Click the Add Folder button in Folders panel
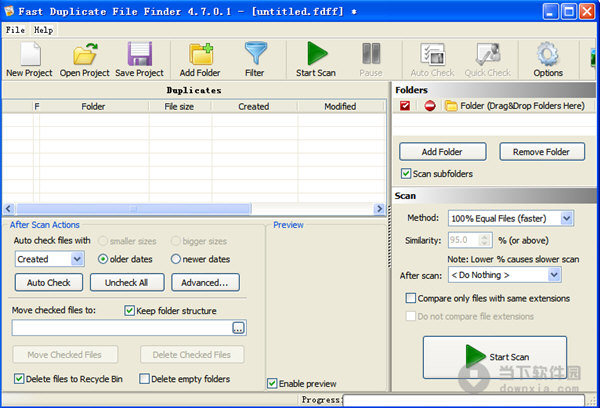Image resolution: width=600 pixels, height=408 pixels. point(443,152)
